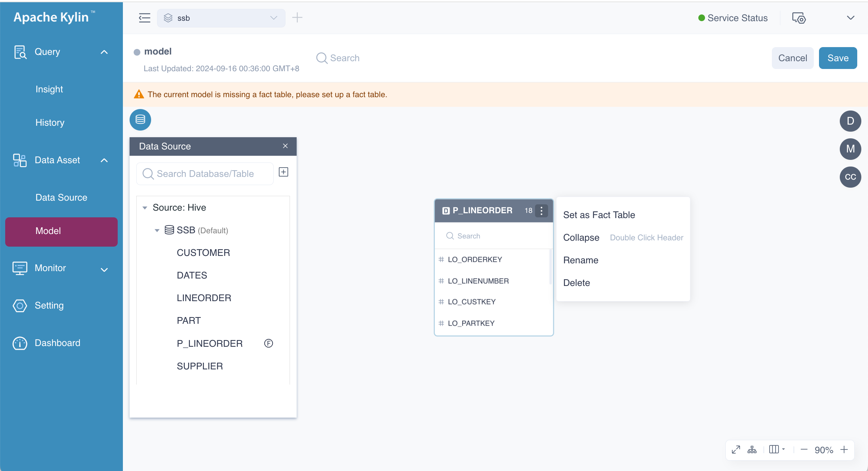Click the F fact marker beside P_LINEORDER

click(x=268, y=343)
